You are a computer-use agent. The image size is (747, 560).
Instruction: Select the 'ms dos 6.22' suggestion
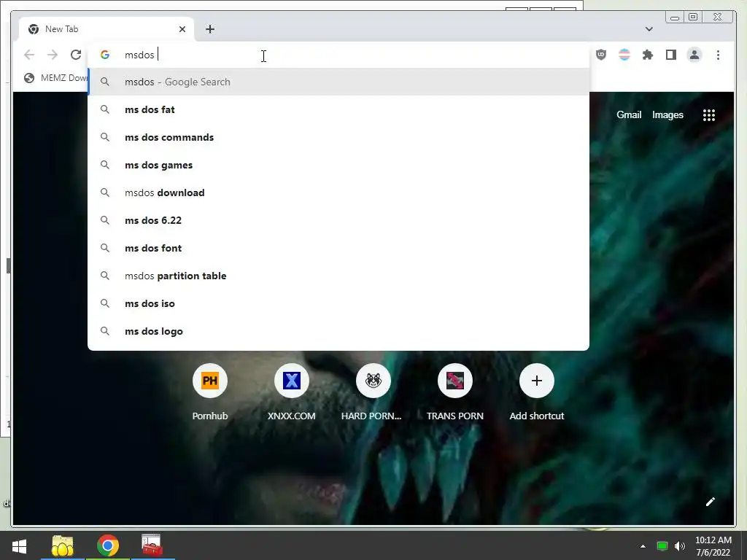click(x=338, y=220)
